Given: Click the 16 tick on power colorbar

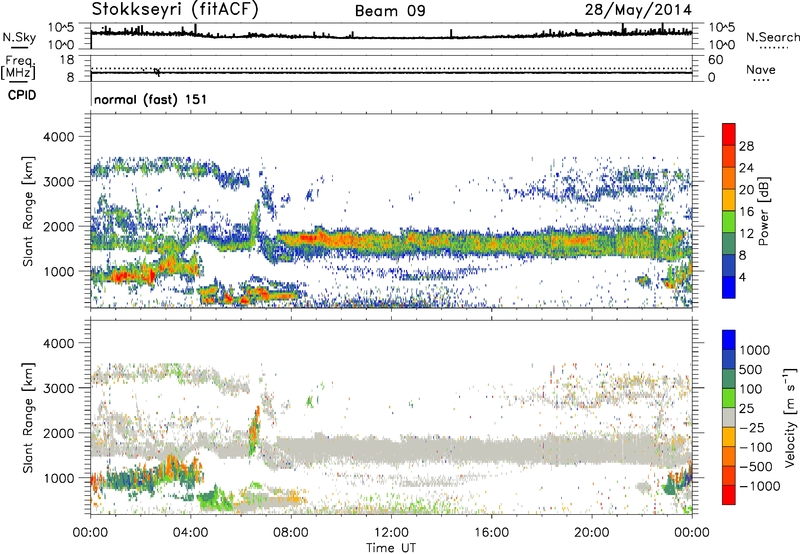Looking at the screenshot, I should (746, 212).
